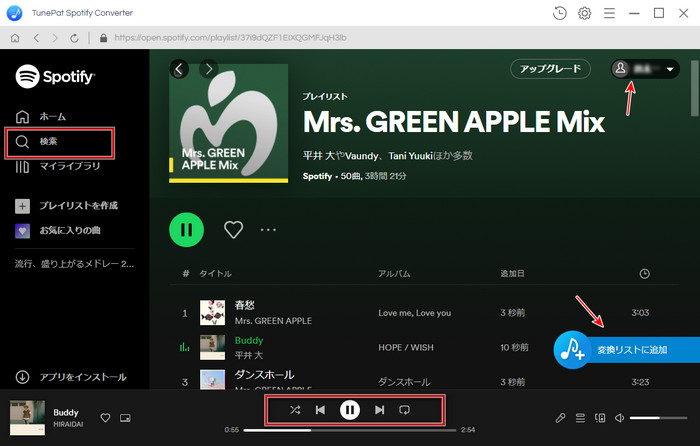Click the now playing Buddy album art

(28, 418)
